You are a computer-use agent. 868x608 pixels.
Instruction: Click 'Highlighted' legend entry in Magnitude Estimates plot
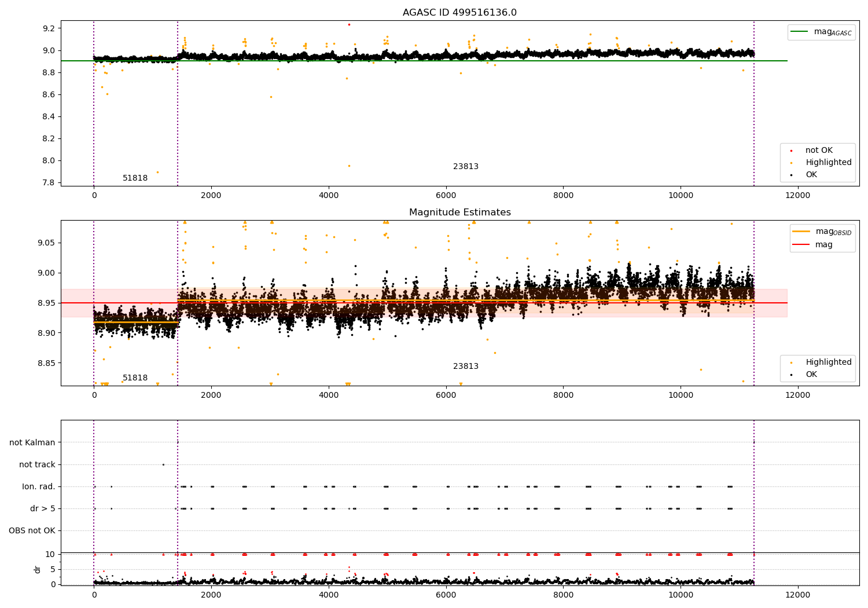pos(821,362)
